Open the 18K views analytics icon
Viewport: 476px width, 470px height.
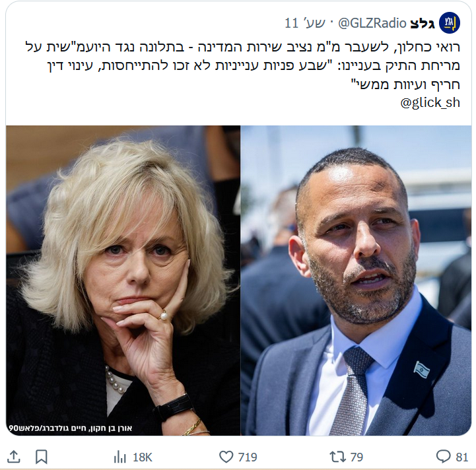(119, 457)
